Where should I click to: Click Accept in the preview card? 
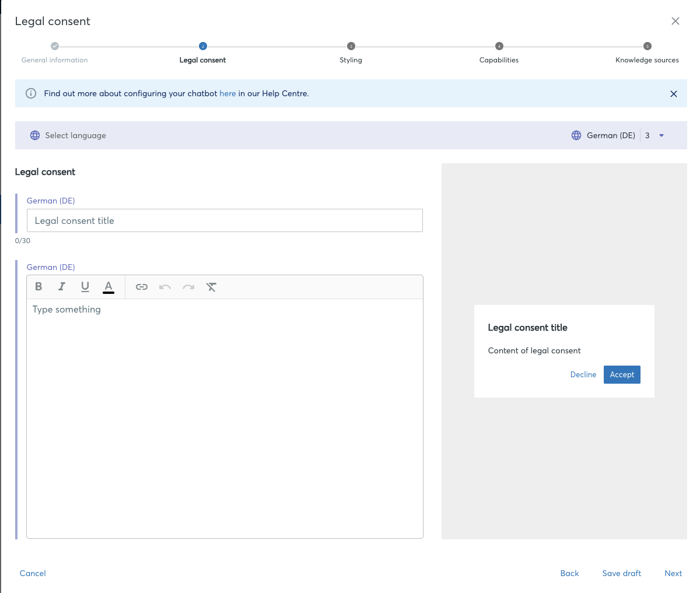click(622, 374)
